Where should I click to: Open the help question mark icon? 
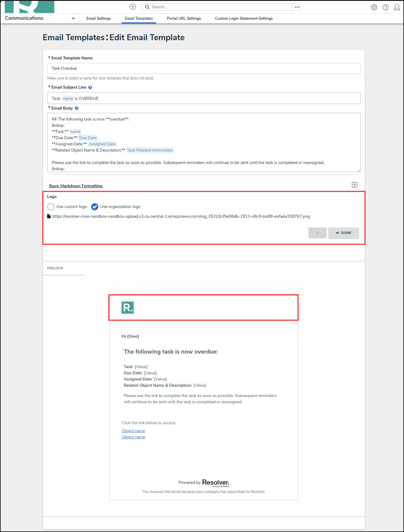385,7
